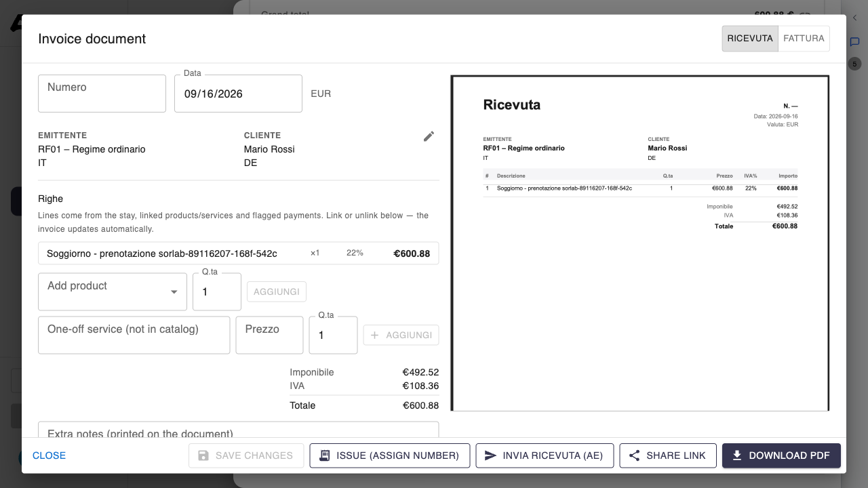Screen dimensions: 868x488
Task: Click the pencil edit icon beside Cliente
Action: 429,136
